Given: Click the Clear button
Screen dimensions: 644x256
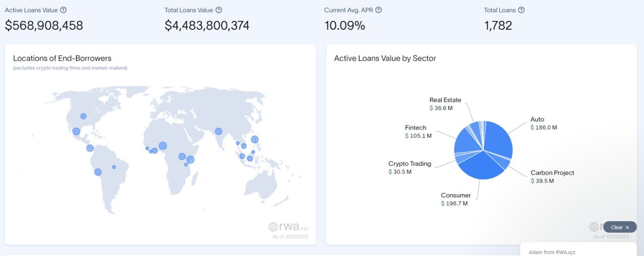Looking at the screenshot, I should coord(616,227).
